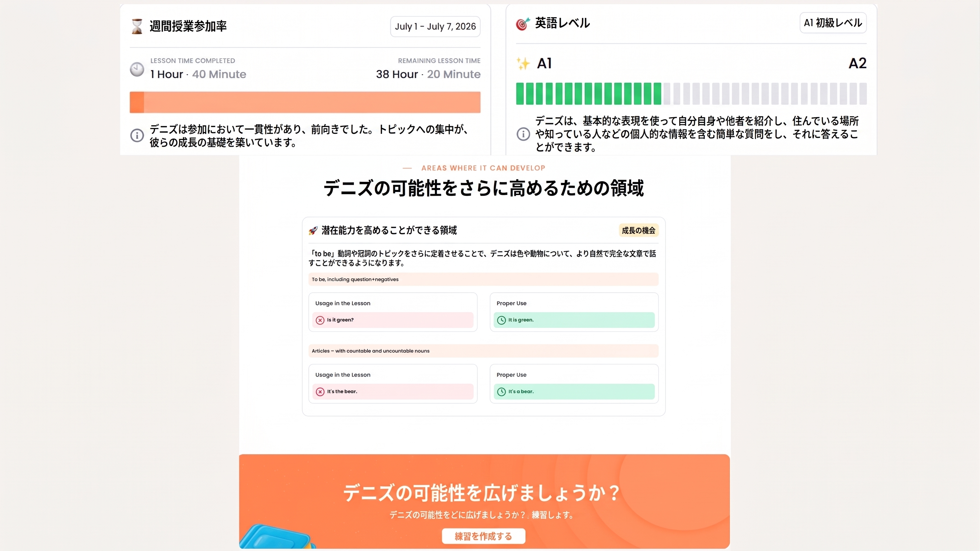Click the デニズの可能性を広げましょうか？ banner heading
The height and width of the screenshot is (551, 980).
click(482, 493)
